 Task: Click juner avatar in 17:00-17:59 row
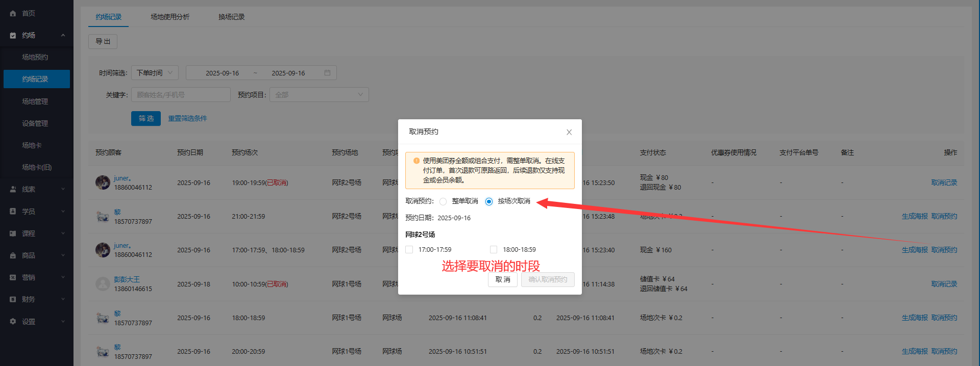(x=103, y=250)
